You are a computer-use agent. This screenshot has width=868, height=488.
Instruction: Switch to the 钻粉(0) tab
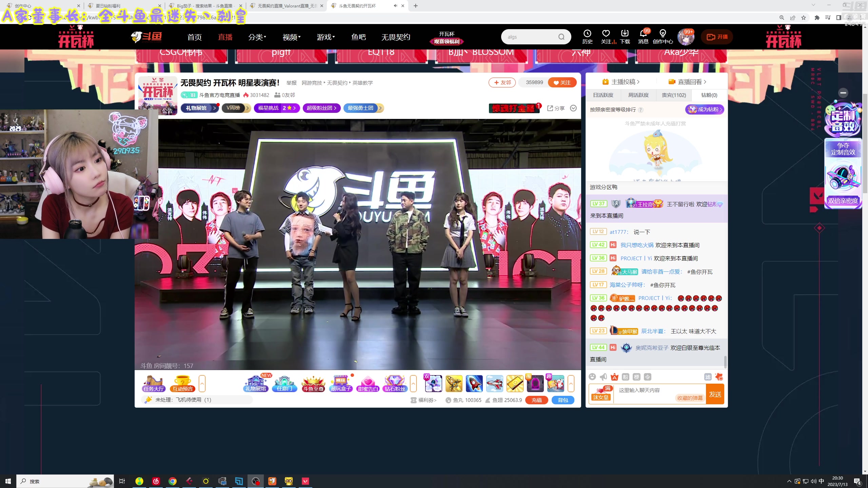click(709, 95)
